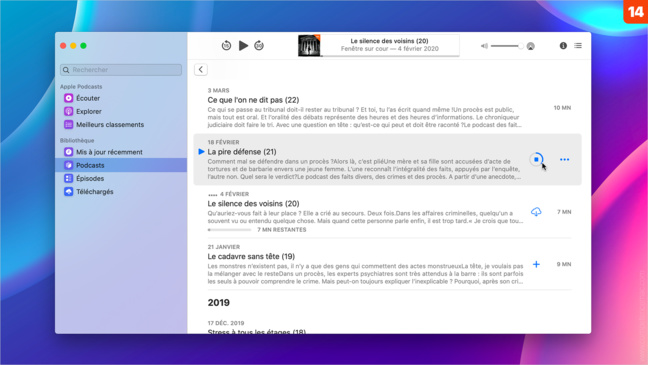648x365 pixels.
Task: Show the Up Next queue list icon
Action: 578,45
